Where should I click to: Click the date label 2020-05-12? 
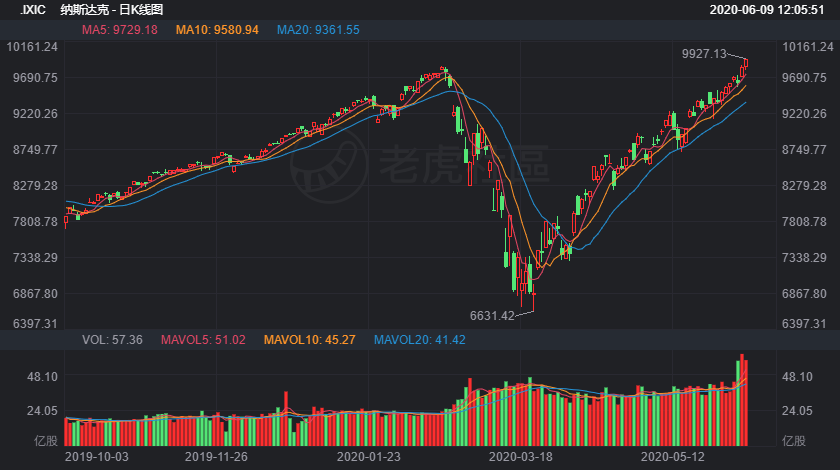(x=673, y=457)
